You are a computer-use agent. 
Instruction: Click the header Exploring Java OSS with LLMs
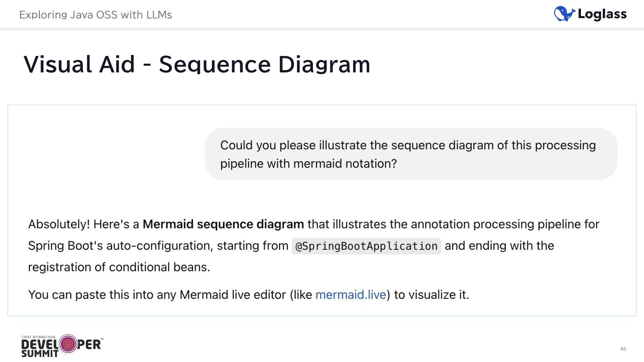click(96, 15)
